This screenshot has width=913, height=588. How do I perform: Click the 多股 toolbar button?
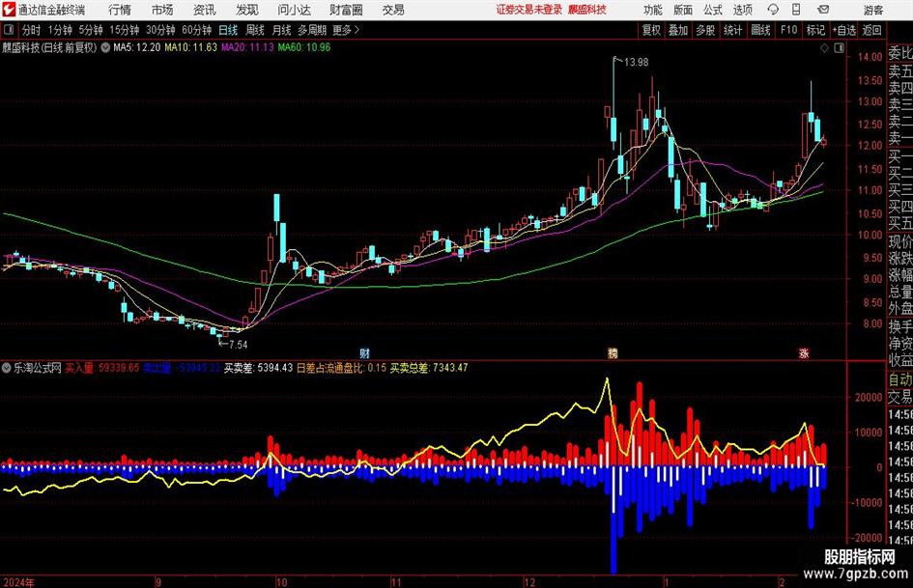click(x=705, y=30)
